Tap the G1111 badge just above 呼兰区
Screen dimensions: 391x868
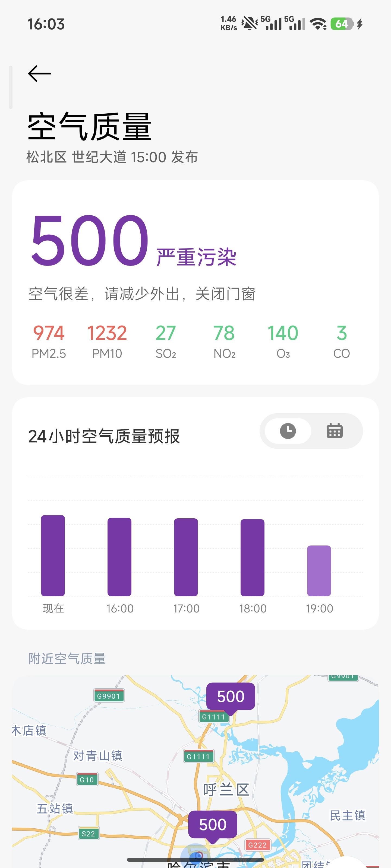(198, 757)
